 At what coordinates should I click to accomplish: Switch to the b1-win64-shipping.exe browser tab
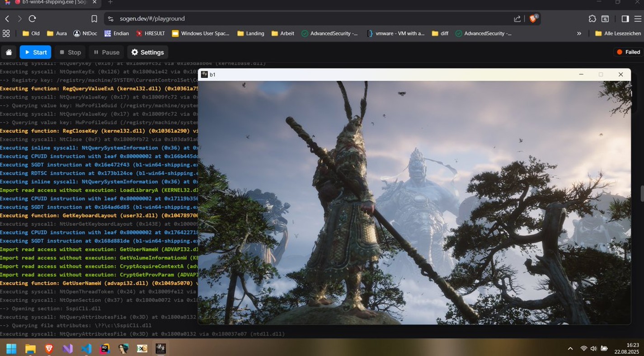pos(54,2)
